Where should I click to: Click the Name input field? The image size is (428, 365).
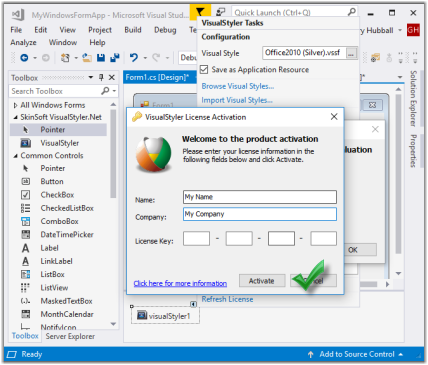click(x=260, y=197)
